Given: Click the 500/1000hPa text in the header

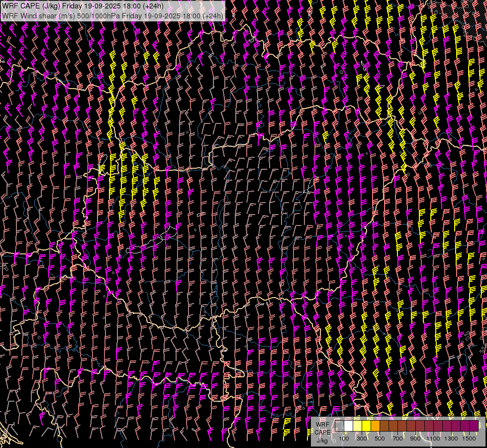Looking at the screenshot, I should 105,15.
